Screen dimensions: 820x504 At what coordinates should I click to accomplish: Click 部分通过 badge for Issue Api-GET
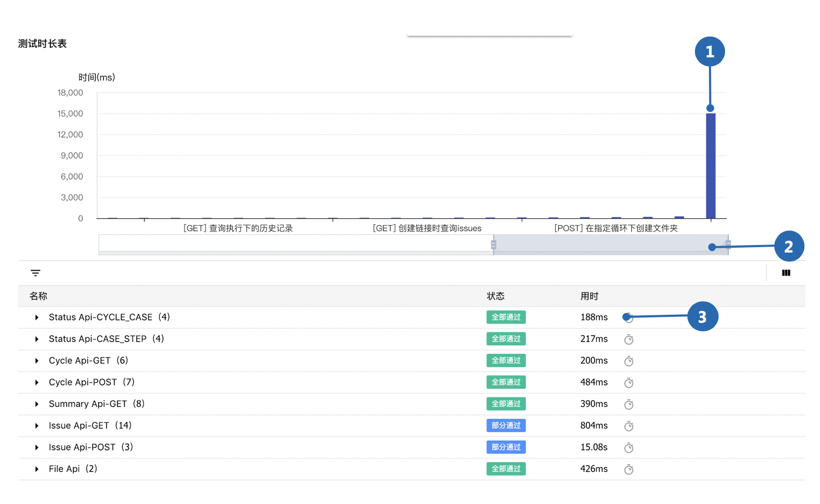coord(506,426)
